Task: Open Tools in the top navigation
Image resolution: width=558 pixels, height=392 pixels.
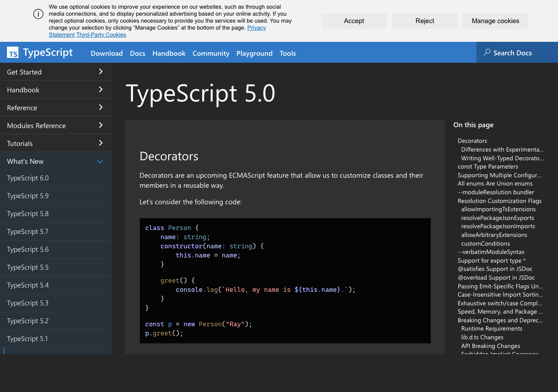Action: point(288,53)
